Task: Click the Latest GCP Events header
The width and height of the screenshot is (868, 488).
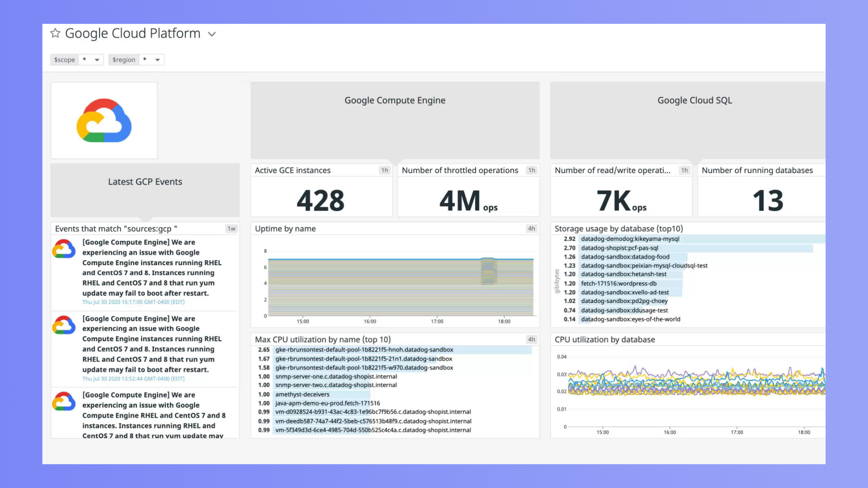Action: (145, 190)
